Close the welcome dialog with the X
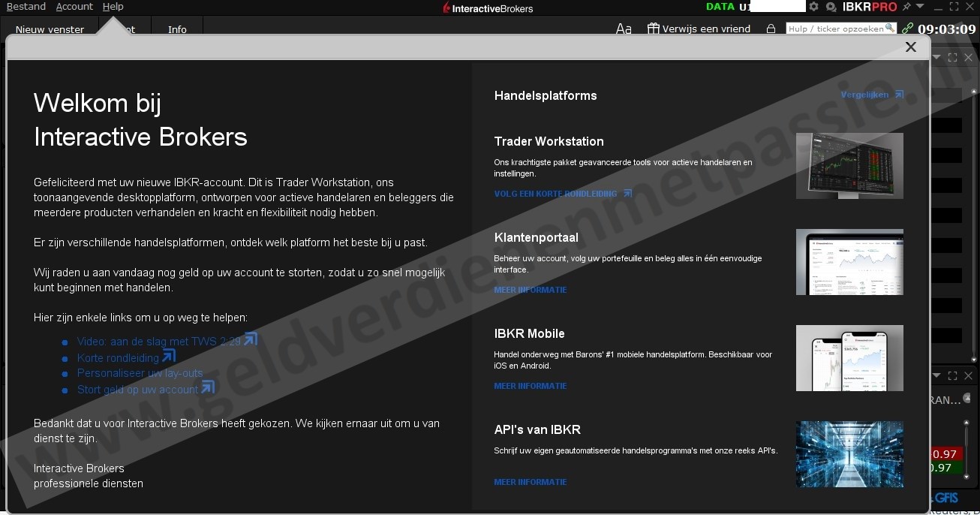980x515 pixels. [910, 47]
